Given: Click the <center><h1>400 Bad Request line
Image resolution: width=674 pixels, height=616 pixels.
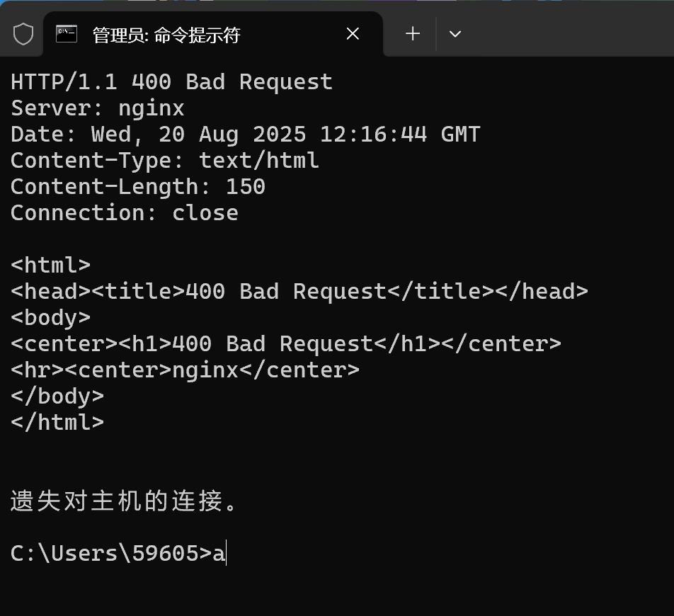Looking at the screenshot, I should click(285, 344).
